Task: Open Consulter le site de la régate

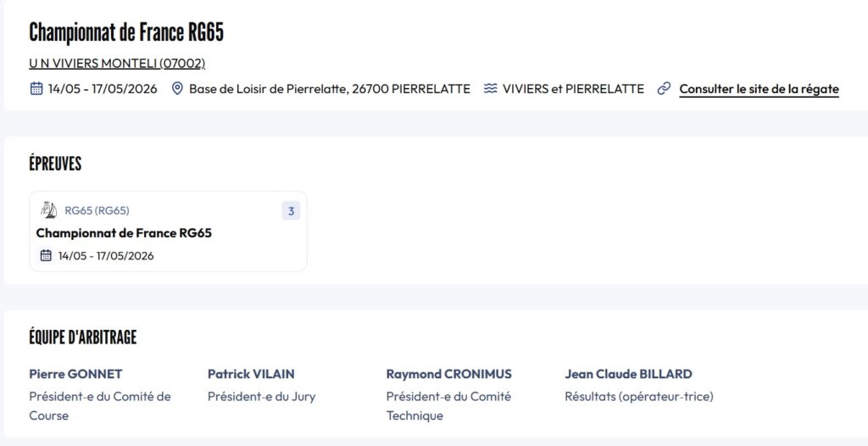Action: (759, 89)
